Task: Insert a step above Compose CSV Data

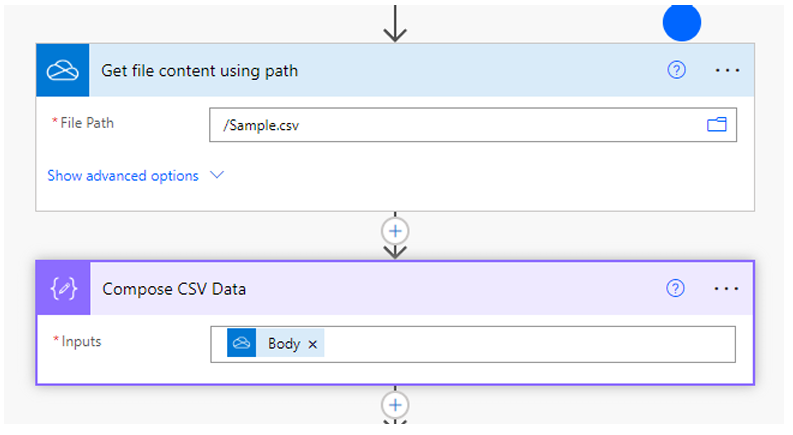Action: (x=395, y=231)
